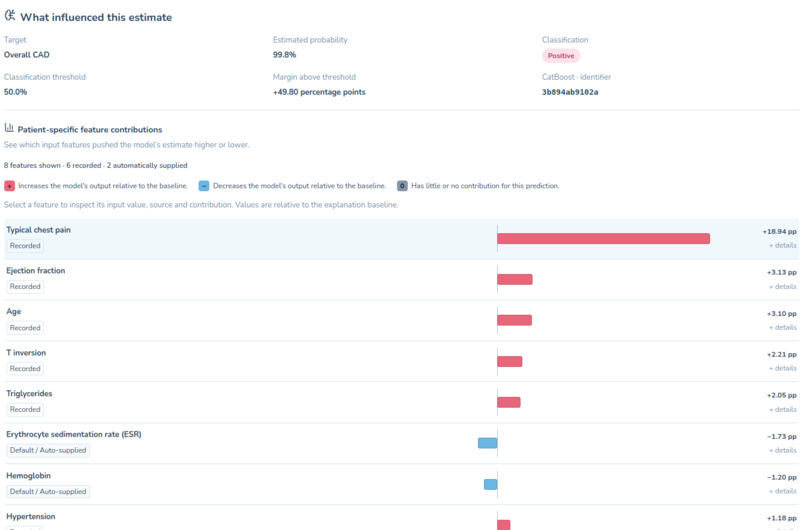
Task: Click the Typical chest pain contribution bar
Action: [x=603, y=239]
